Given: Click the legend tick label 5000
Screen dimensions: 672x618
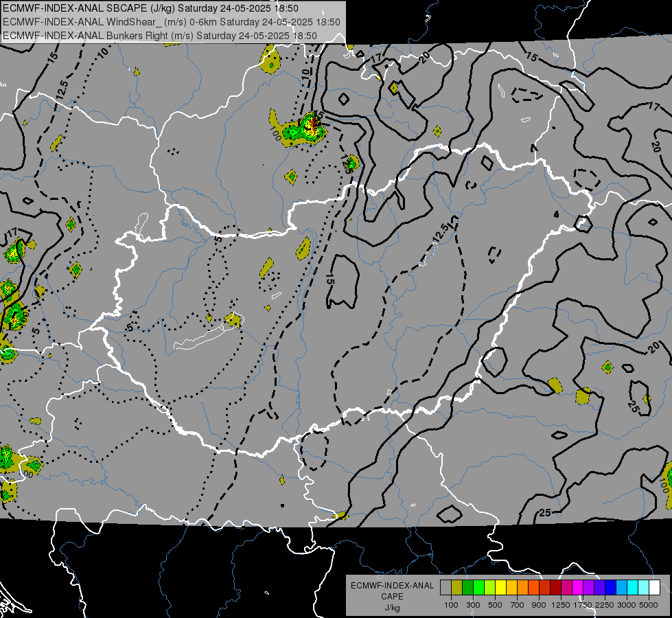Looking at the screenshot, I should tap(649, 605).
